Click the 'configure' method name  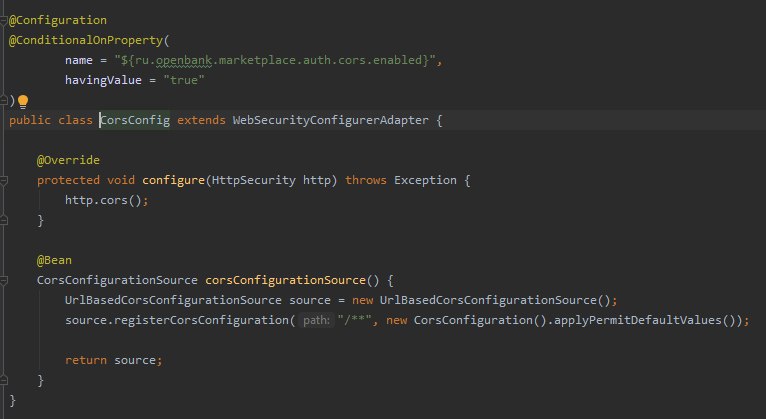173,180
